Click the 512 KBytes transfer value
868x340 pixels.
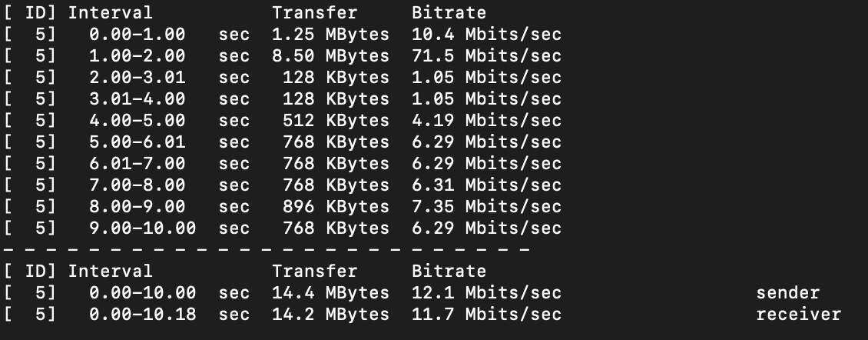[336, 120]
